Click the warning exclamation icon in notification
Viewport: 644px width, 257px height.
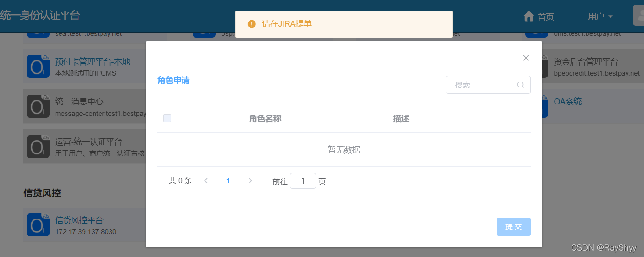pyautogui.click(x=251, y=24)
